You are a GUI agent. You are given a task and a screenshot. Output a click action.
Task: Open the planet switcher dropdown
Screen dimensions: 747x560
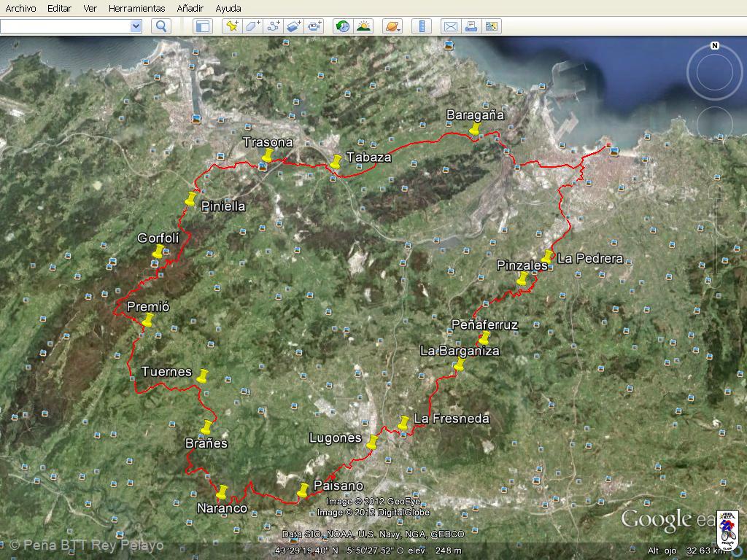(x=392, y=26)
